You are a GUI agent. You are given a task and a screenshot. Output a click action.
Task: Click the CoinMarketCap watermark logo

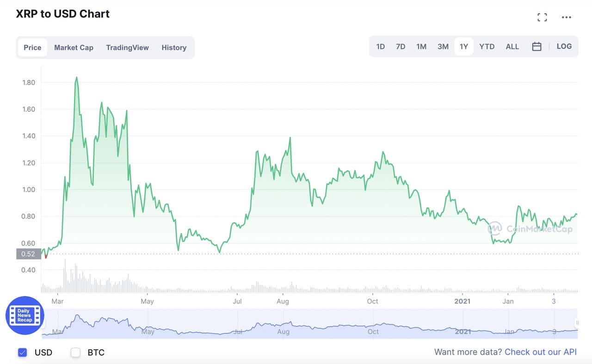point(530,228)
